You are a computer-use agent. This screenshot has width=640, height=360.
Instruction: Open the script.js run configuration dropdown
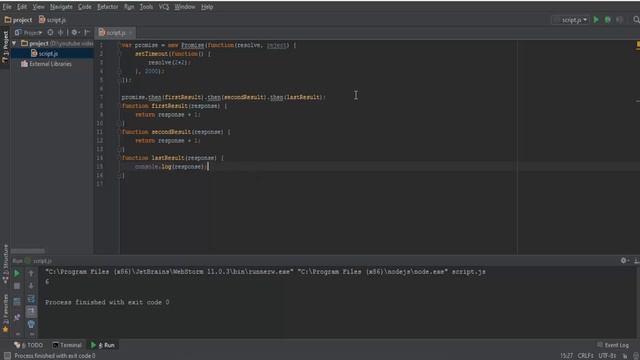tap(571, 20)
